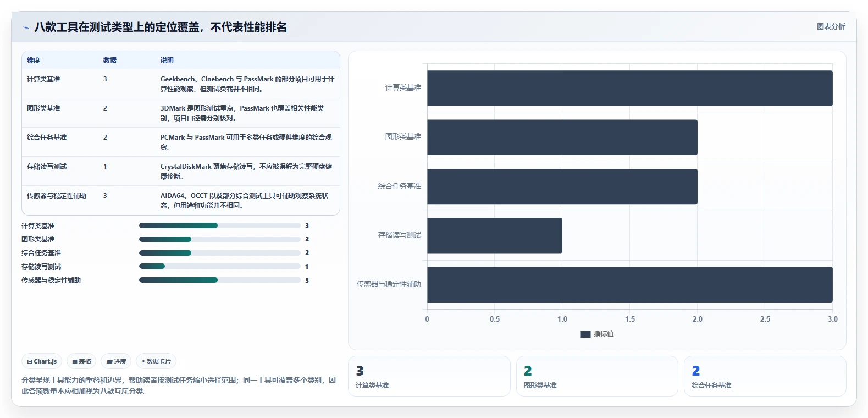
Task: Click the 1.0 tick on the chart x-axis
Action: coord(562,319)
